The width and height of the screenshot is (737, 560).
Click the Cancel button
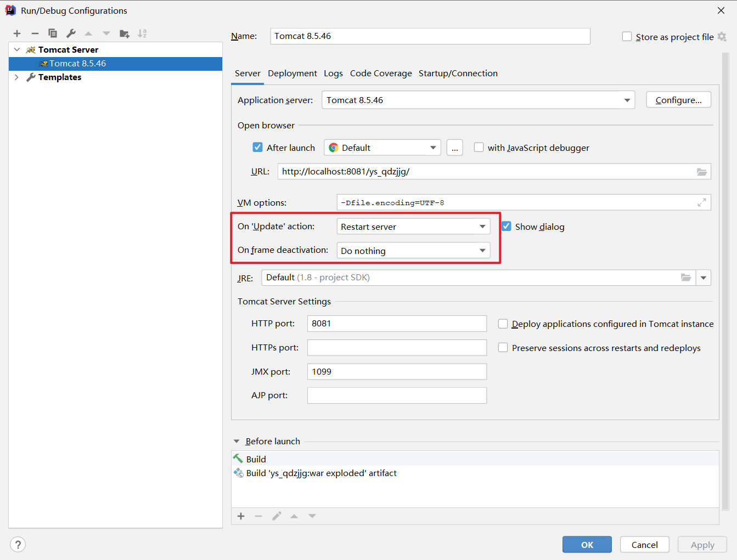point(645,545)
